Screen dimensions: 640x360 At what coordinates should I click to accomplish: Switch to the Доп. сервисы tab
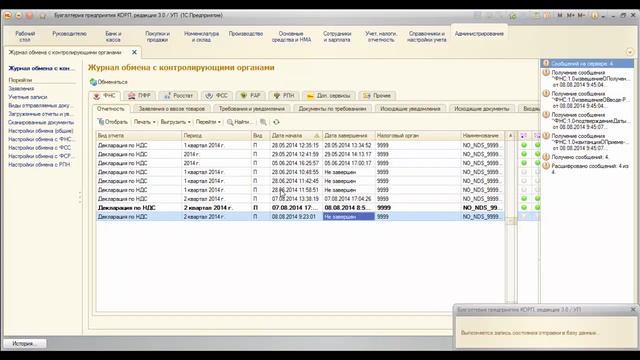click(329, 96)
